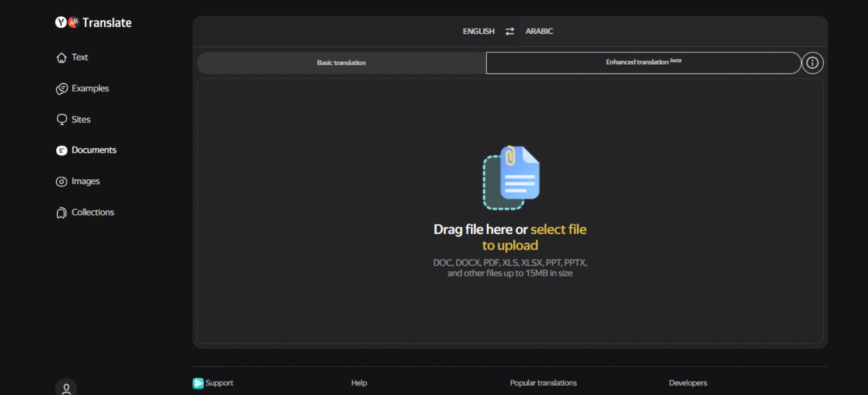
Task: Swap languages with the arrows icon
Action: 509,31
